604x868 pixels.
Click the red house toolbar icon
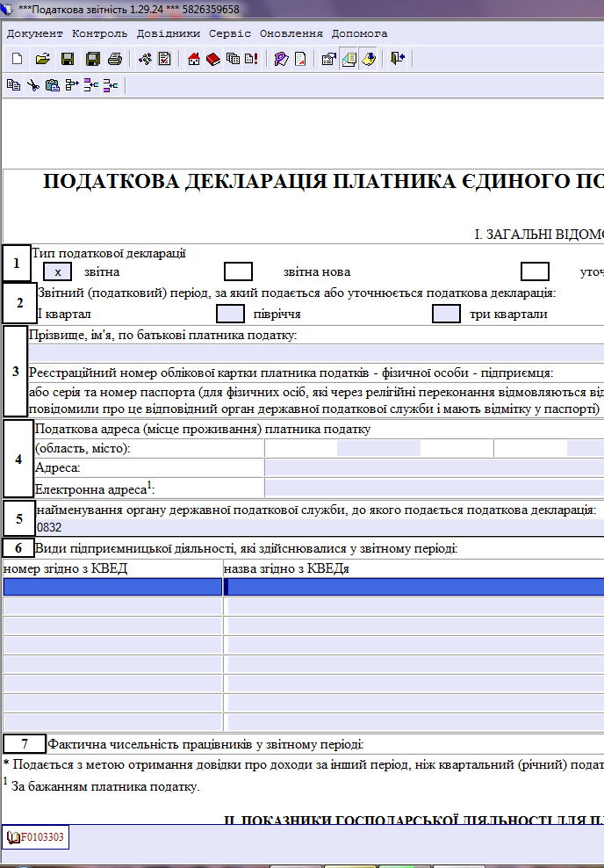[x=194, y=59]
